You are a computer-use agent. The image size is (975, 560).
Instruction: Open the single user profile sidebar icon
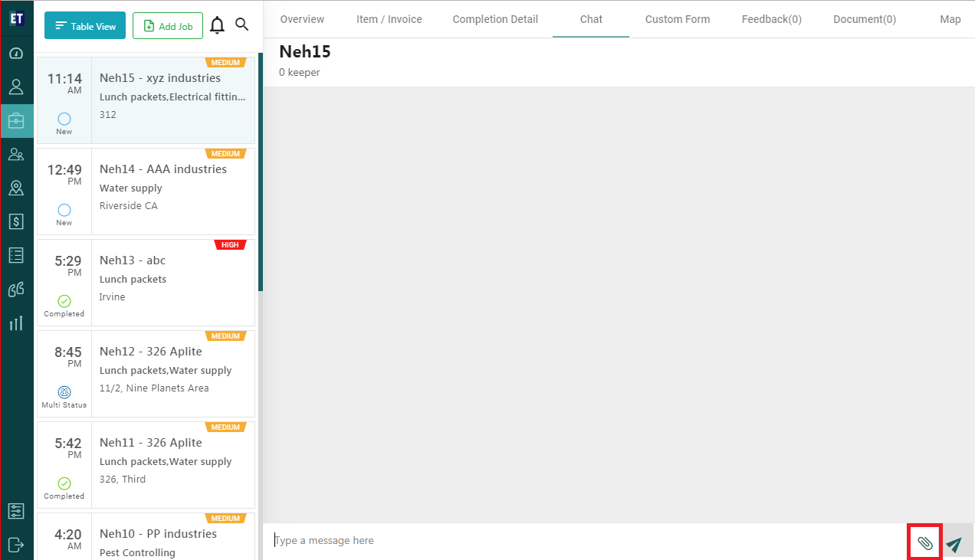coord(16,87)
